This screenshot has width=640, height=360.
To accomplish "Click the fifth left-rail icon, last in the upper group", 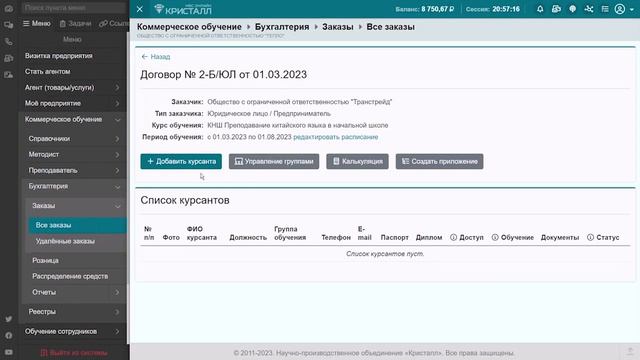I will (x=9, y=75).
